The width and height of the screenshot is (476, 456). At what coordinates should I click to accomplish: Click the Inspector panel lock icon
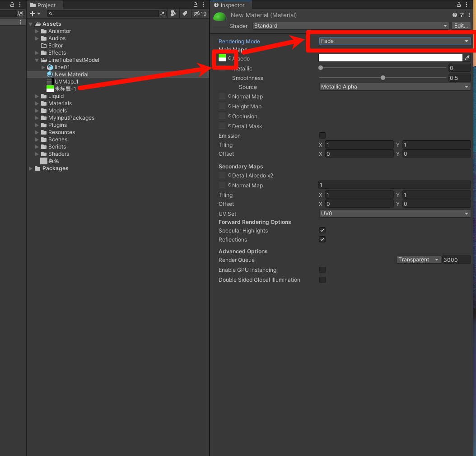tap(459, 5)
